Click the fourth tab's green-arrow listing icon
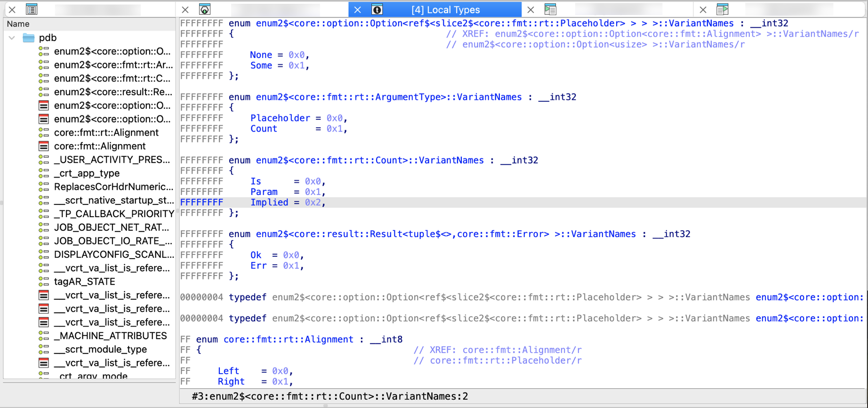The height and width of the screenshot is (408, 868). click(550, 9)
